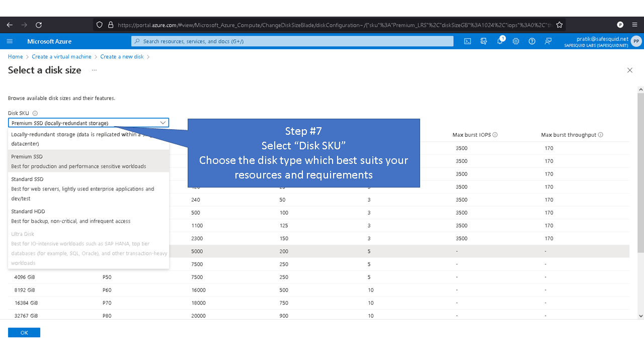Click the OK button
Screen dimensions: 644x362
tap(24, 332)
